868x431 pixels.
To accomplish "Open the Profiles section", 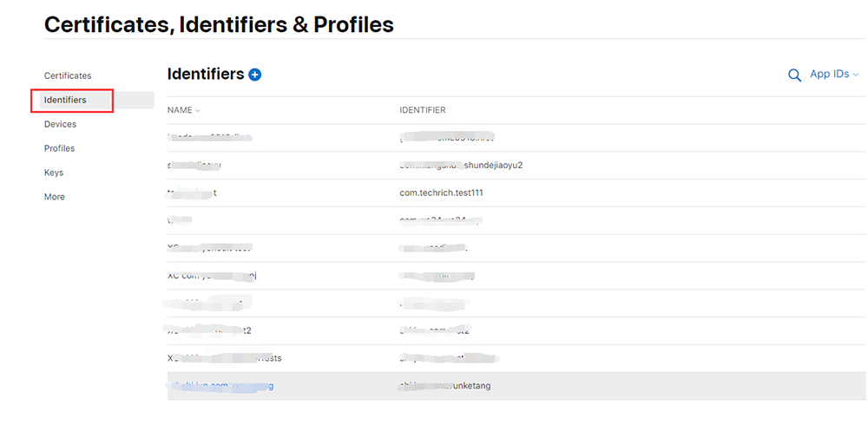I will point(59,148).
